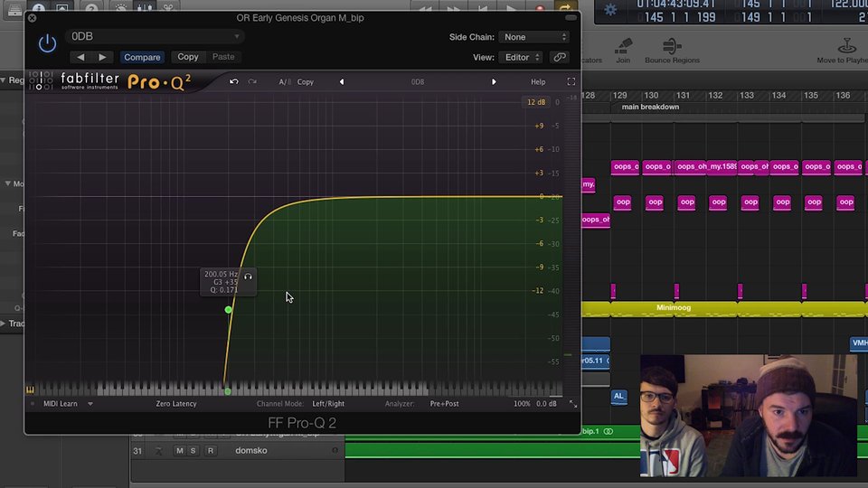
Task: Open the MIDI Learn dropdown arrow
Action: pos(90,404)
